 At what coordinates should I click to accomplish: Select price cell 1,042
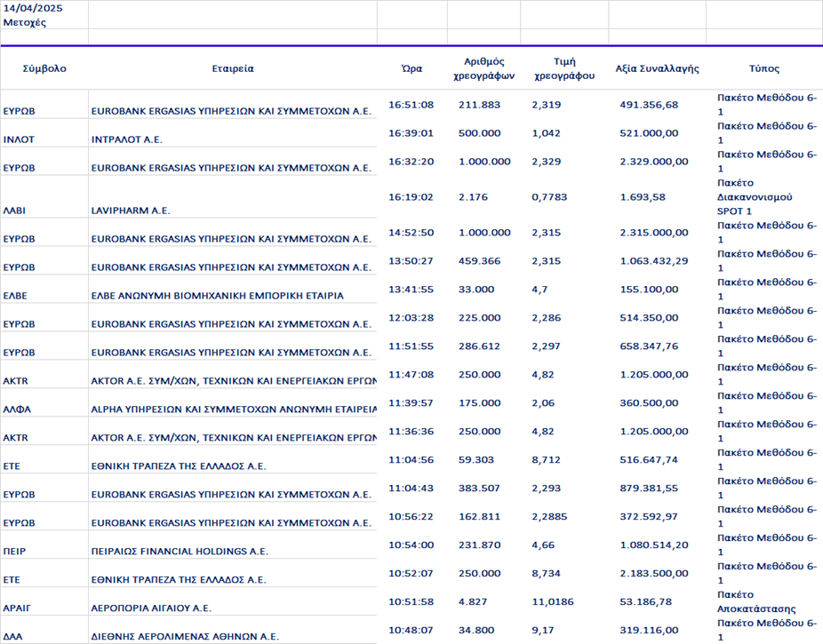point(546,133)
